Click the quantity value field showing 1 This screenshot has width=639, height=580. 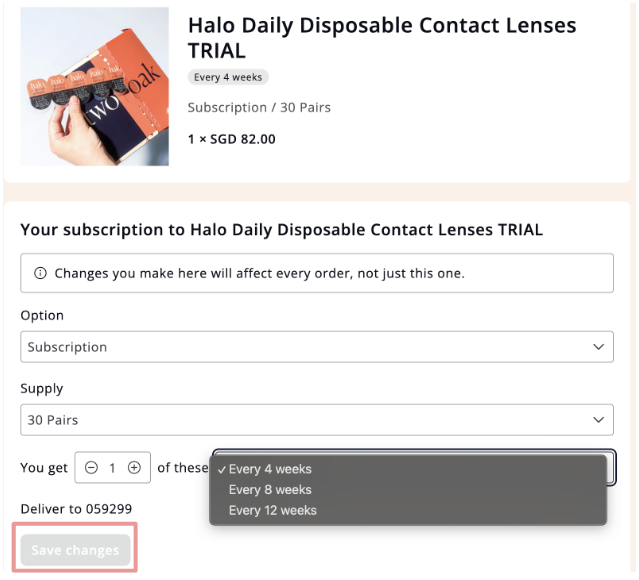[112, 468]
